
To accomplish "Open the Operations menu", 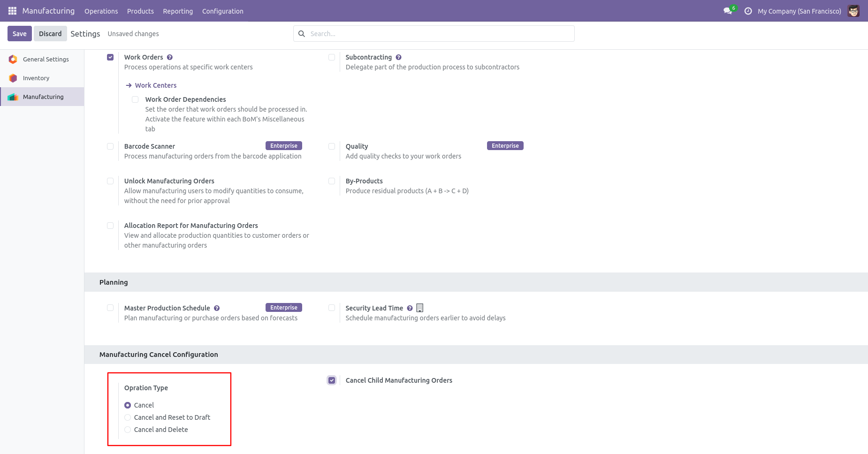I will pos(101,11).
